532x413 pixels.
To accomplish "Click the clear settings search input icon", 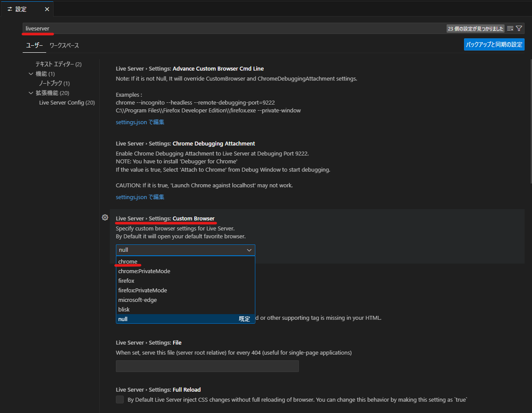I will [510, 28].
